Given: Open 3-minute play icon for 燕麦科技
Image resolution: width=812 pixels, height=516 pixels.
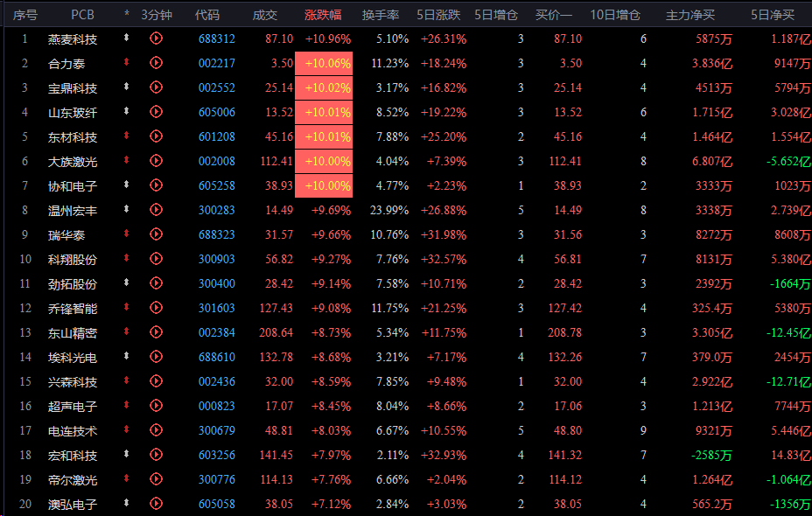Looking at the screenshot, I should coord(156,38).
